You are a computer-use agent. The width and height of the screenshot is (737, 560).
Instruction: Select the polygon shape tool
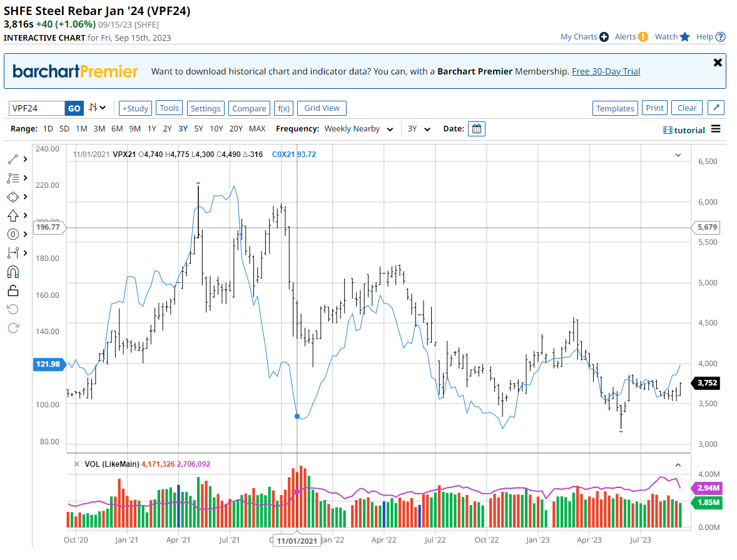tap(13, 196)
